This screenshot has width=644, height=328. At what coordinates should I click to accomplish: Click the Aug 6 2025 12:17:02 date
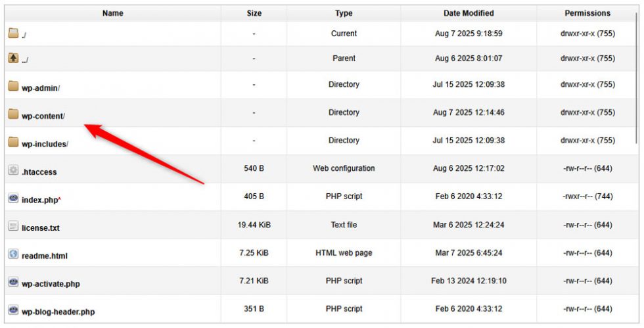click(x=469, y=168)
